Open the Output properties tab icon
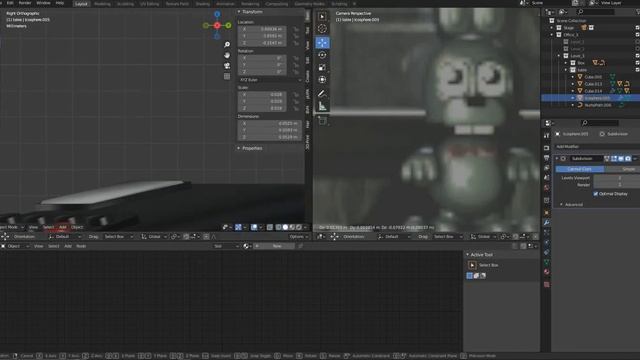640x360 pixels. (547, 158)
